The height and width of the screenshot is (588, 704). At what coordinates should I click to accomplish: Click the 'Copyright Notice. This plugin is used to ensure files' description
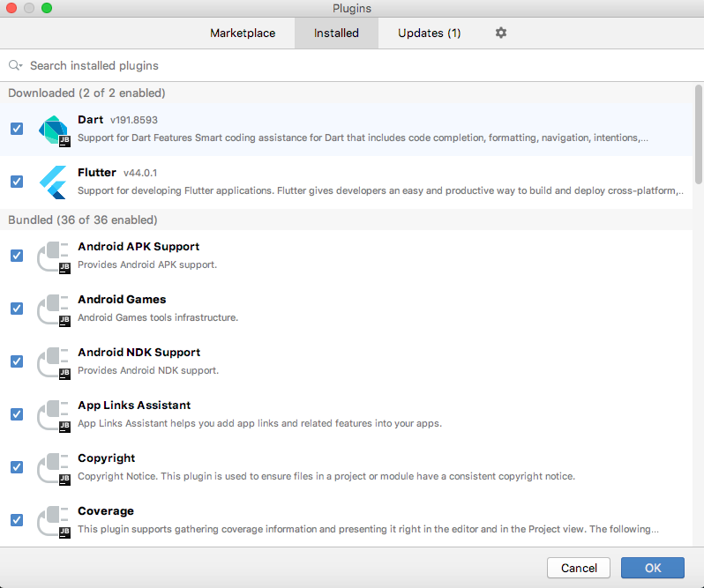326,476
